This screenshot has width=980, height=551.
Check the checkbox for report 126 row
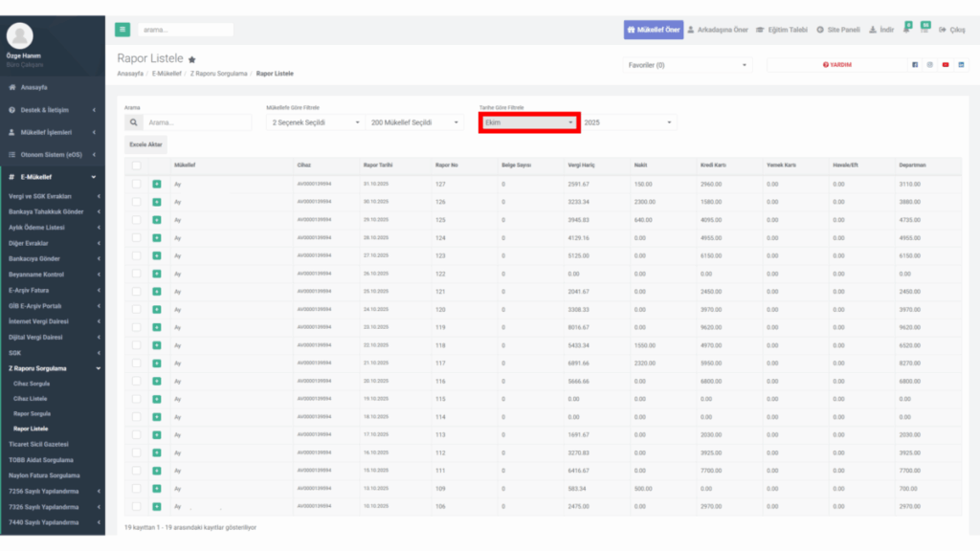136,202
